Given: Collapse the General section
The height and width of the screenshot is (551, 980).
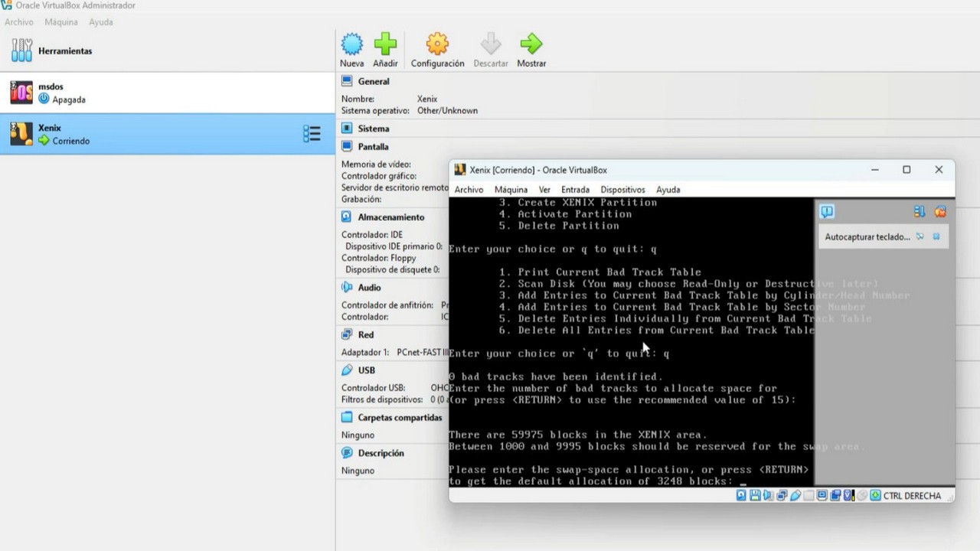Looking at the screenshot, I should point(374,81).
